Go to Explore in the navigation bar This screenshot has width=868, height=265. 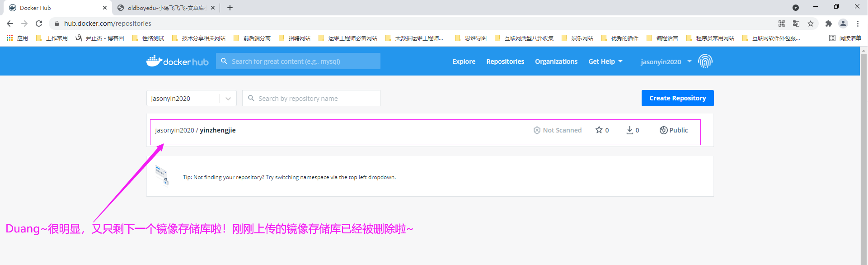pyautogui.click(x=464, y=62)
